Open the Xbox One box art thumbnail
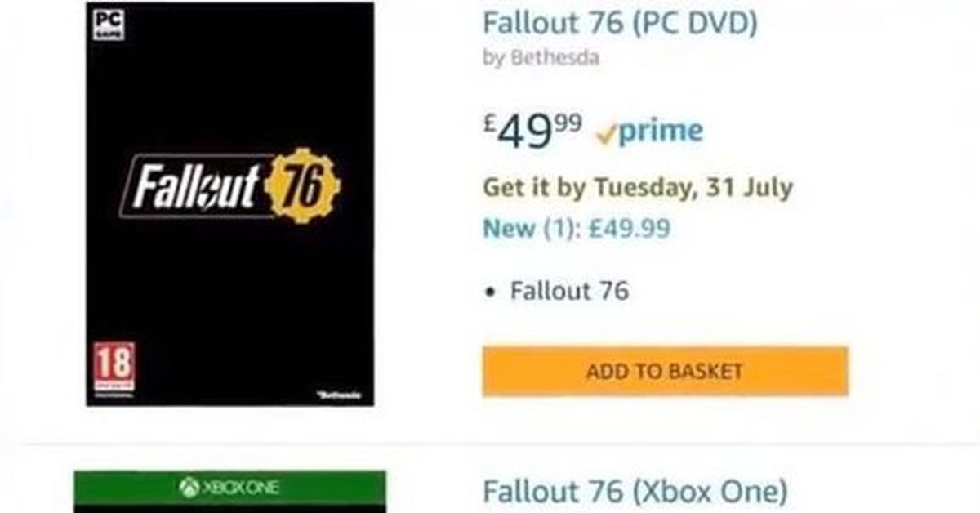The image size is (980, 513). tap(229, 492)
